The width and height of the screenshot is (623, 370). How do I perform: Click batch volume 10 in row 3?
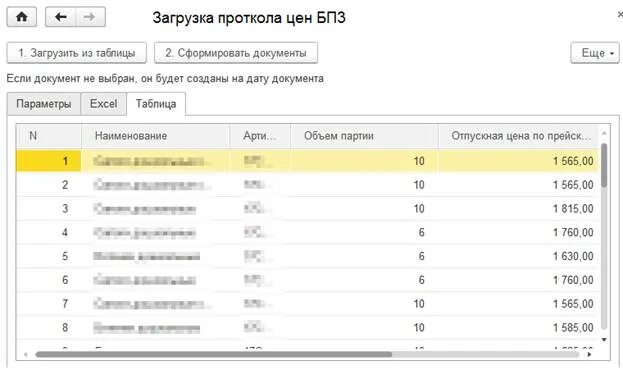419,209
